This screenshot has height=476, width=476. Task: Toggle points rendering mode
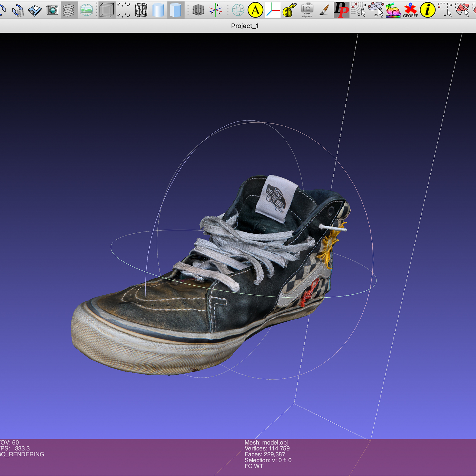tap(124, 10)
